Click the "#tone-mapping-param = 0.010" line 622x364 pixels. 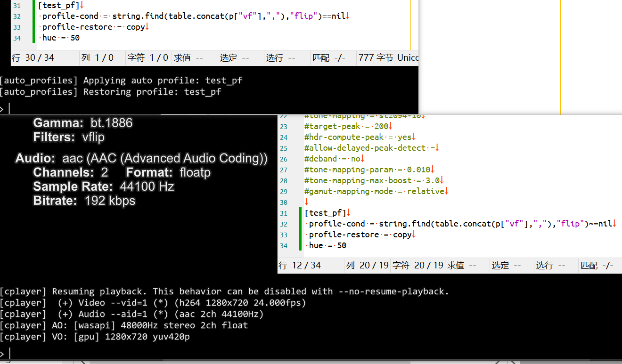tap(369, 170)
